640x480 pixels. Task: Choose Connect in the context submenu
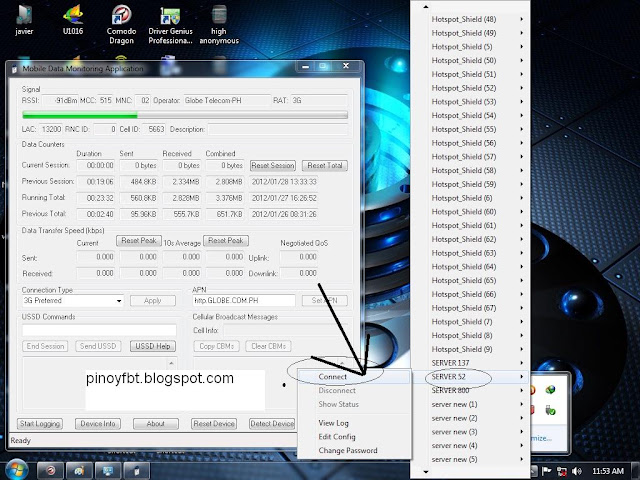pyautogui.click(x=354, y=377)
